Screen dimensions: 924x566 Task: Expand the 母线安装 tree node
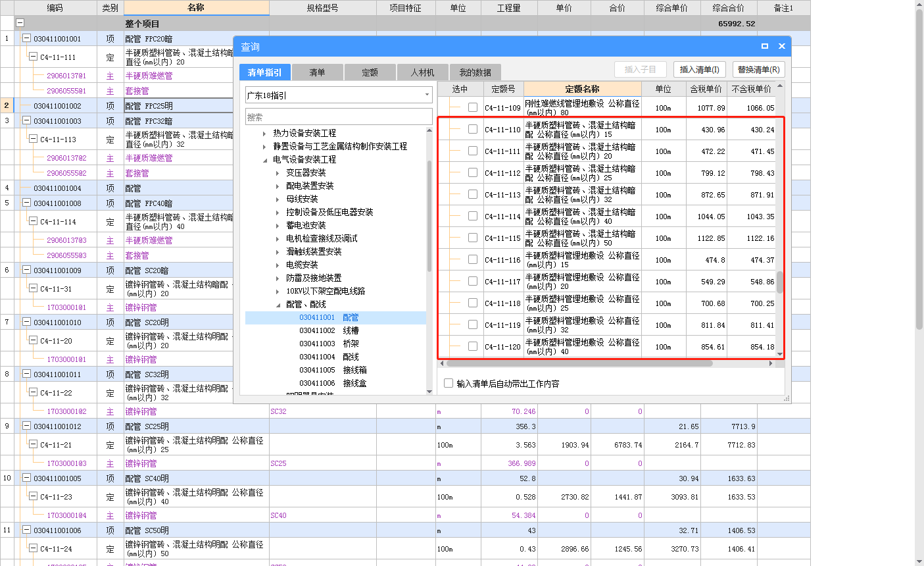(278, 199)
